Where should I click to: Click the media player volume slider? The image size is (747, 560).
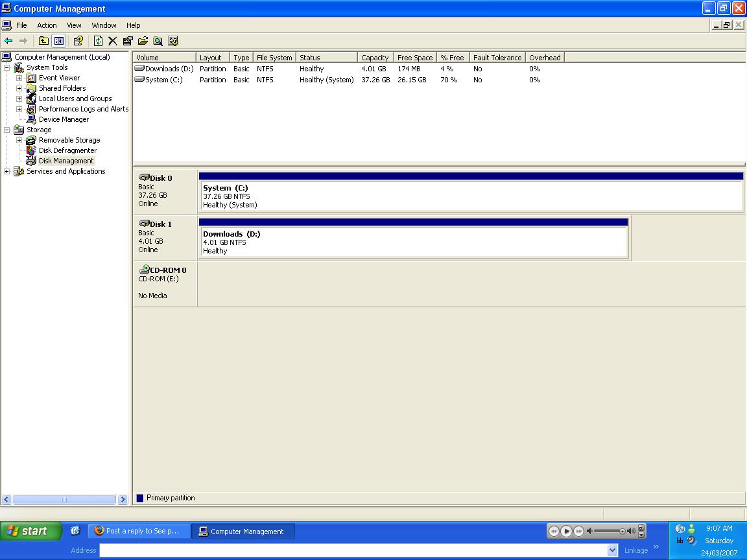610,531
